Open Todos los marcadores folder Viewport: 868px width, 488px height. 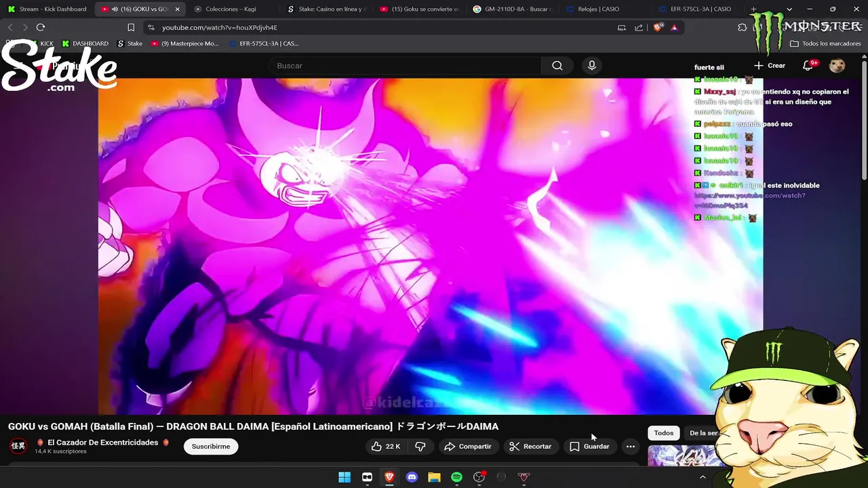(x=825, y=43)
